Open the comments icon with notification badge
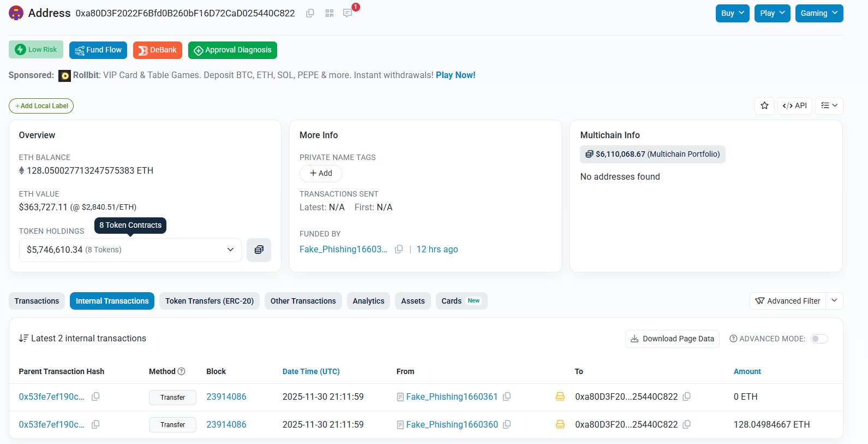This screenshot has width=868, height=444. (348, 13)
